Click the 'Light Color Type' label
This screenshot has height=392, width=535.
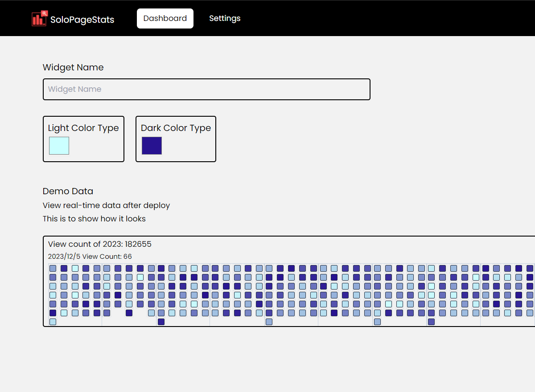83,128
